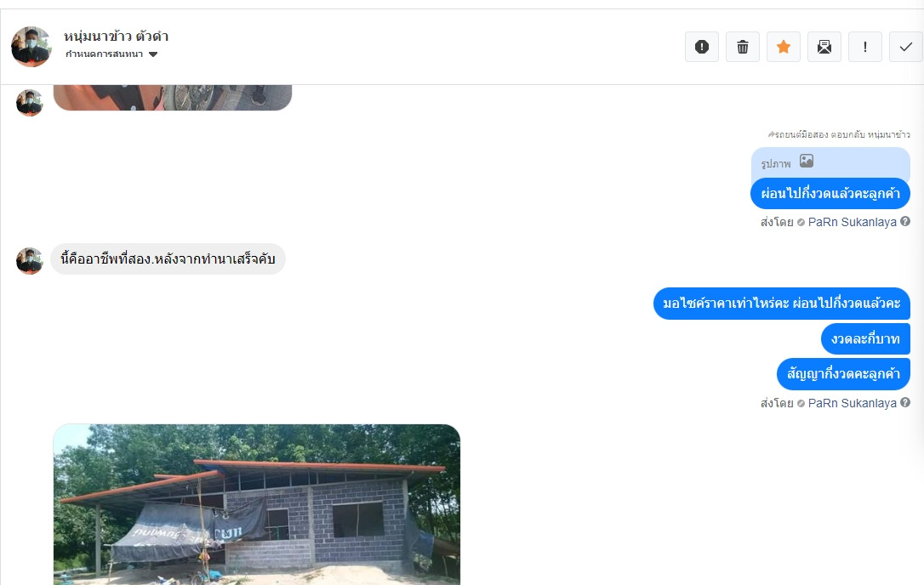Screen dimensions: 924x585
Task: Click the first PaRn Sukanlaya sender link
Action: coord(853,222)
